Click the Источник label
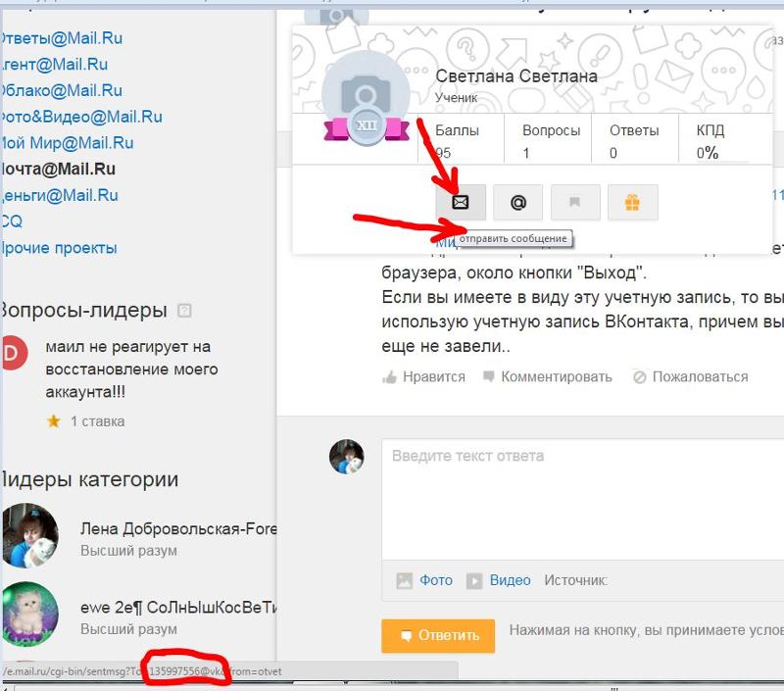The width and height of the screenshot is (784, 691). click(576, 580)
